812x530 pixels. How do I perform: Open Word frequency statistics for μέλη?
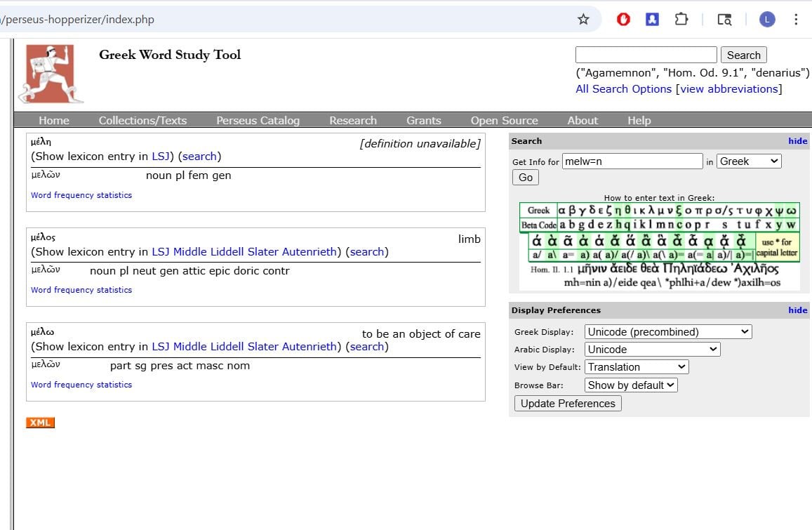[81, 195]
